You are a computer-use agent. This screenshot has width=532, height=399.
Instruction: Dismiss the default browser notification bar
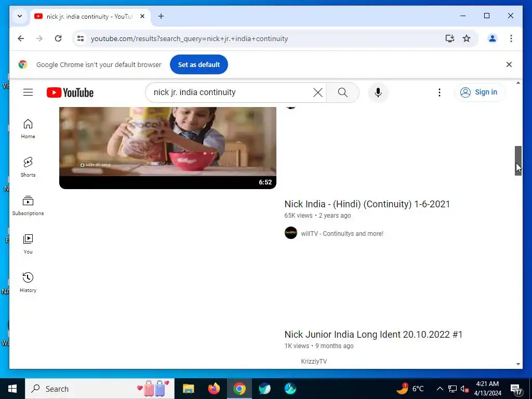[x=509, y=64]
